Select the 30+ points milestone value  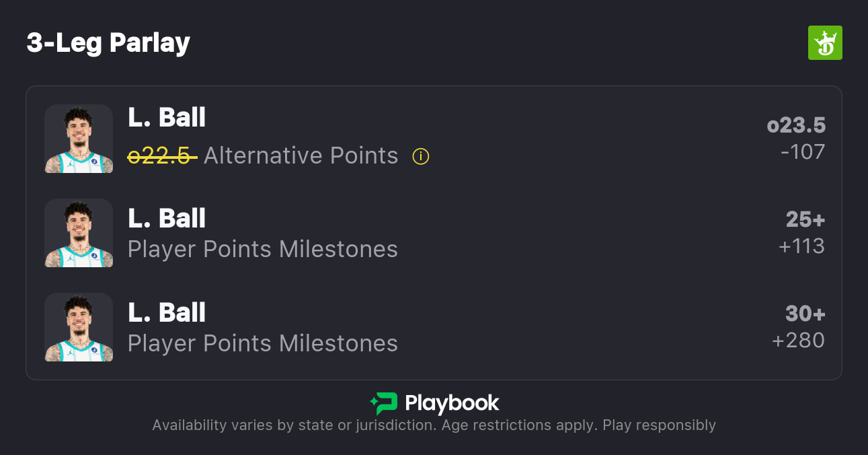tap(805, 314)
